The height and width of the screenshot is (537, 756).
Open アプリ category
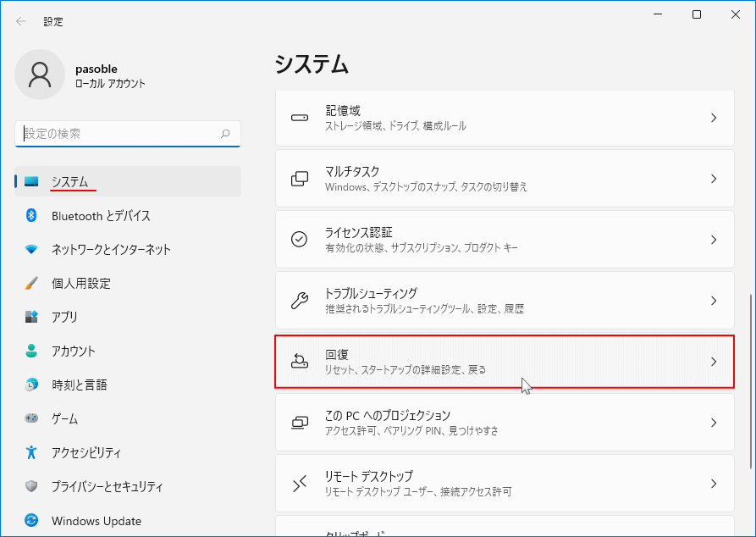pos(128,317)
